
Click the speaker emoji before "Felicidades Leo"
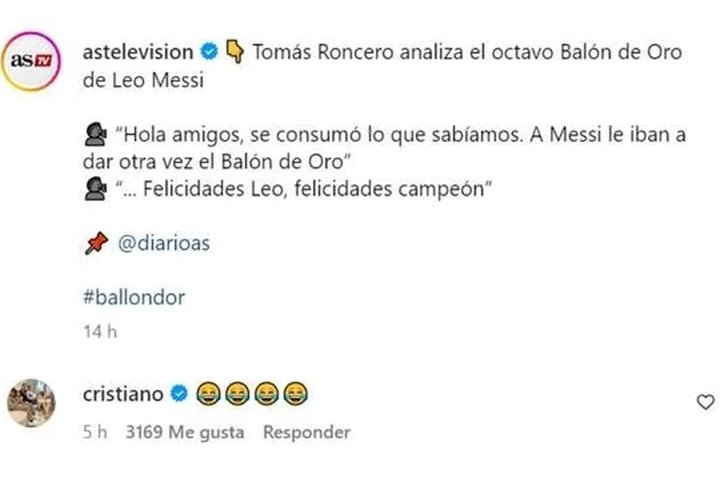[97, 188]
